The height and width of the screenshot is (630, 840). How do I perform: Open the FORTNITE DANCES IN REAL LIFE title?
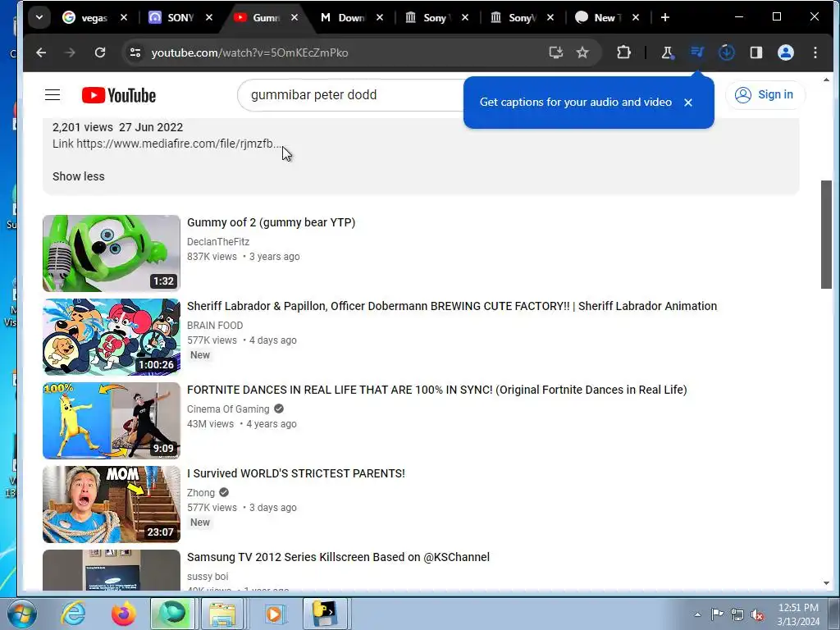436,390
